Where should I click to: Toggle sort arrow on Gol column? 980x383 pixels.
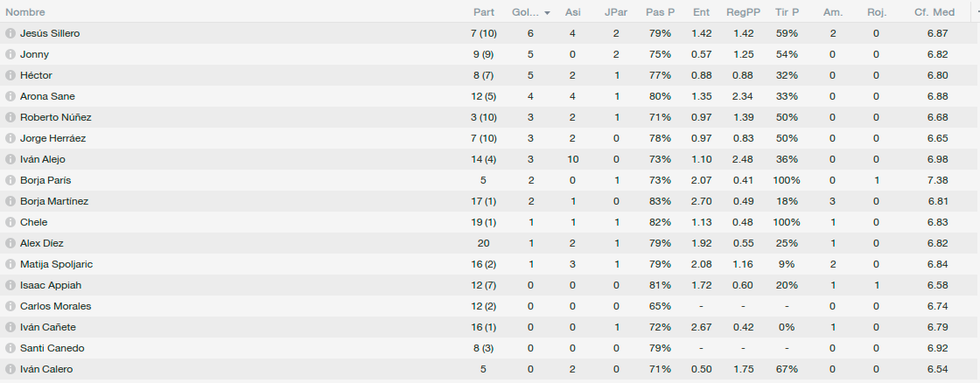pos(548,13)
